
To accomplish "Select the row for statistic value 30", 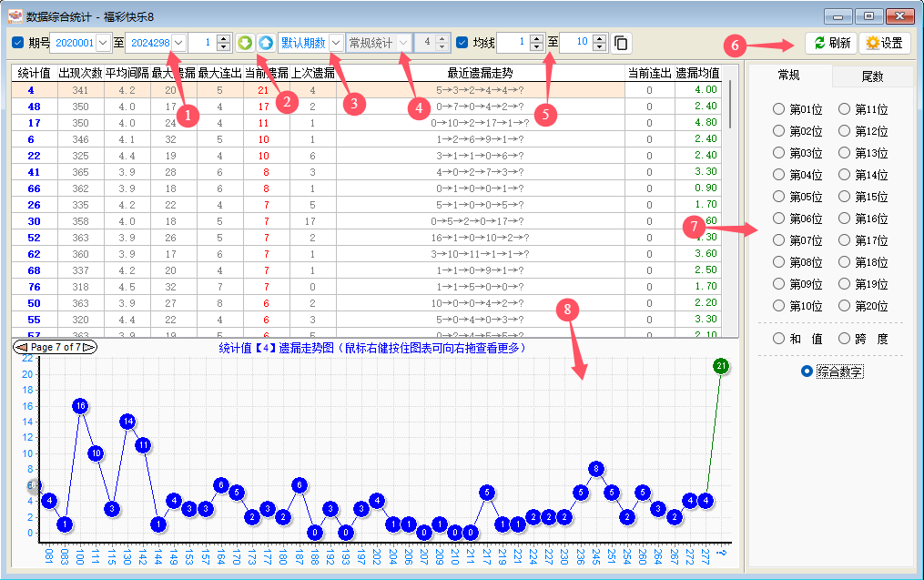I will pos(367,221).
